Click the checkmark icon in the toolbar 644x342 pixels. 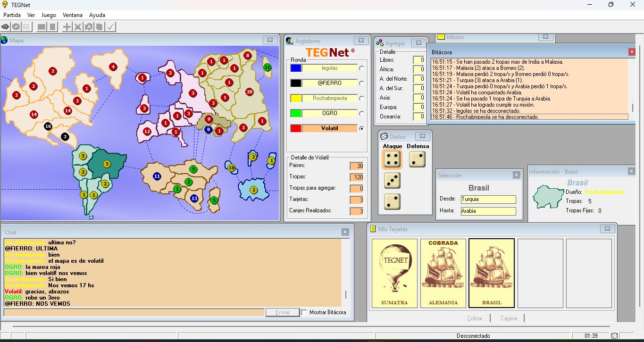(110, 27)
